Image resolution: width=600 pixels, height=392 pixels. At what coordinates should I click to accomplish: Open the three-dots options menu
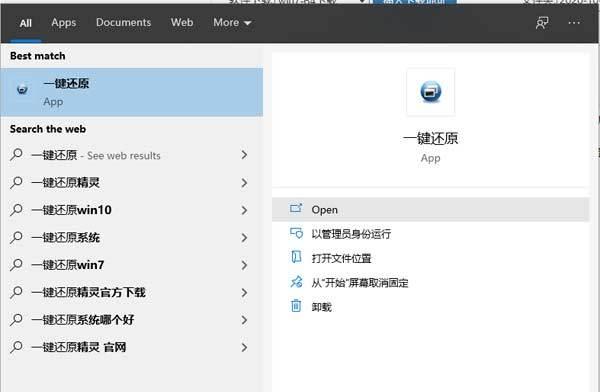[574, 23]
